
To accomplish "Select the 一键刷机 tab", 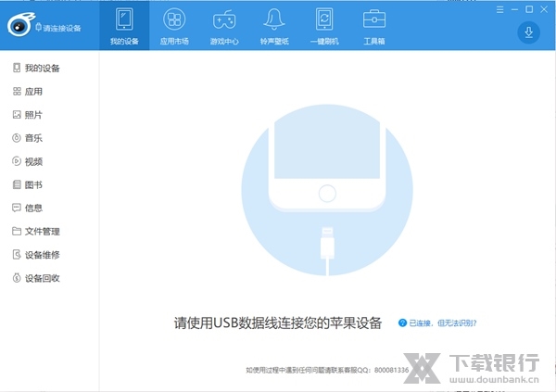I will pyautogui.click(x=324, y=26).
